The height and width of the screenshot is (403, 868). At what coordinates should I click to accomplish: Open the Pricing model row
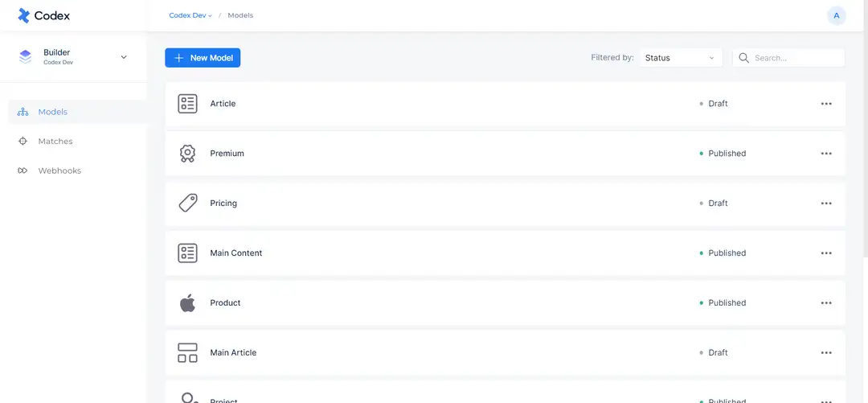pyautogui.click(x=505, y=204)
